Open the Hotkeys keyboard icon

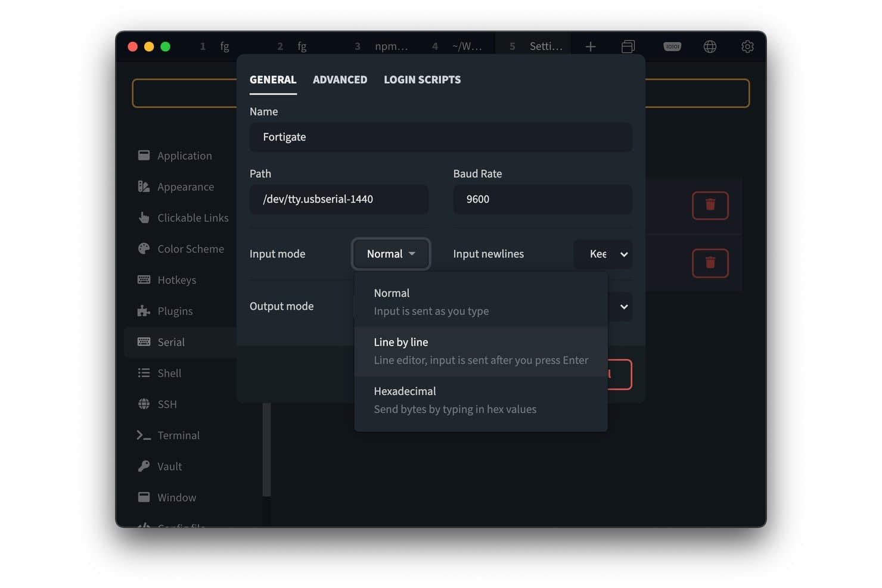[x=144, y=279]
